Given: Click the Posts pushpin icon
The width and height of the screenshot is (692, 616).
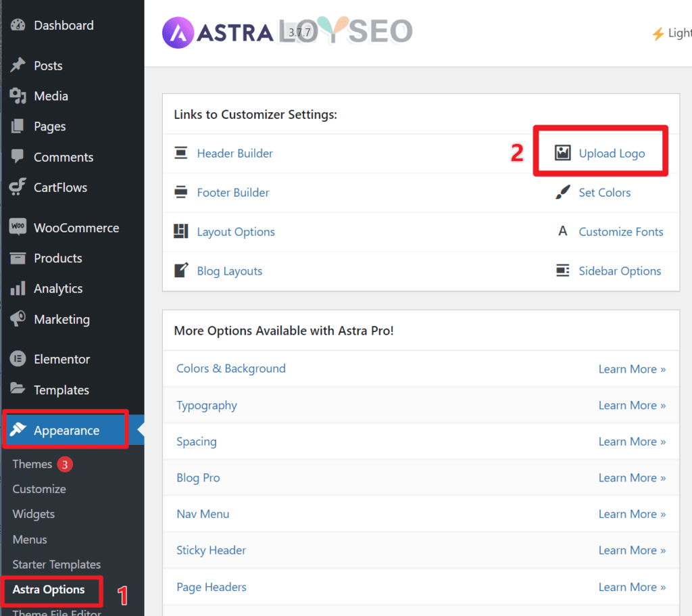Looking at the screenshot, I should tap(18, 66).
